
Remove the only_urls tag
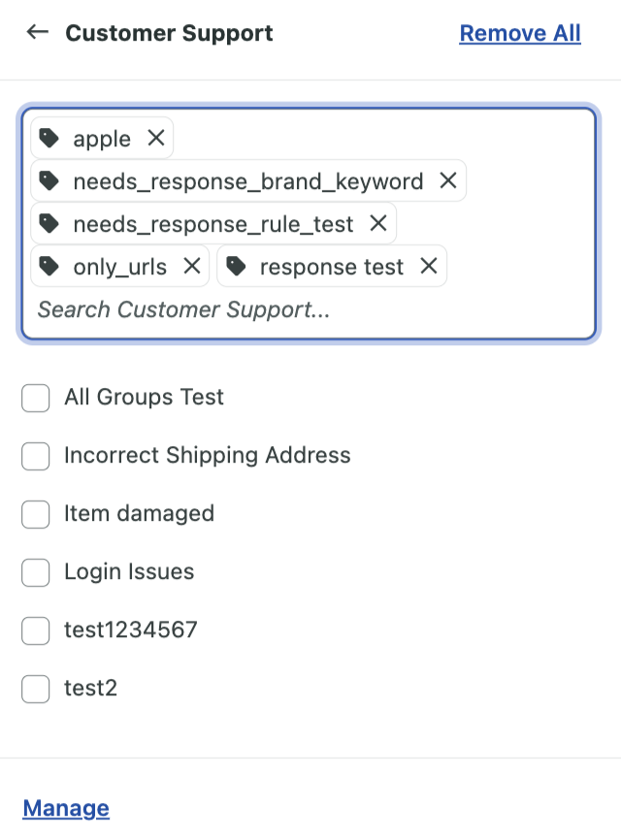pyautogui.click(x=192, y=266)
